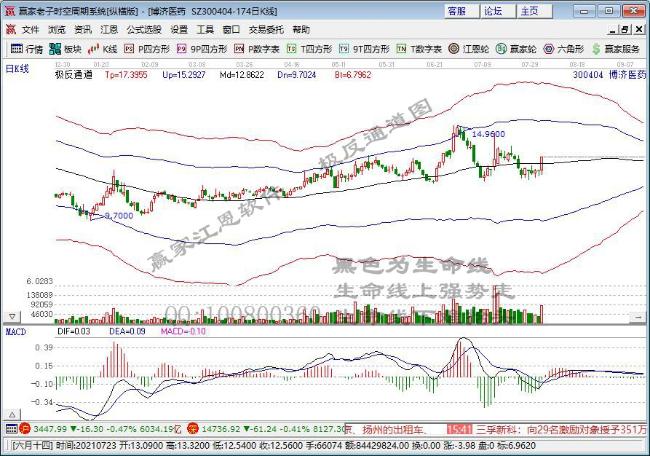
Task: Click the Shanghai index round icon
Action: 25,429
